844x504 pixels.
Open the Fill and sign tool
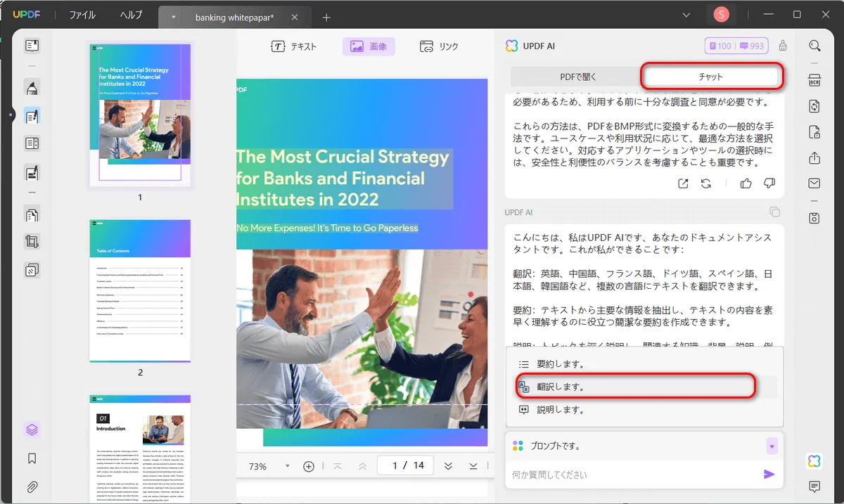(x=32, y=172)
